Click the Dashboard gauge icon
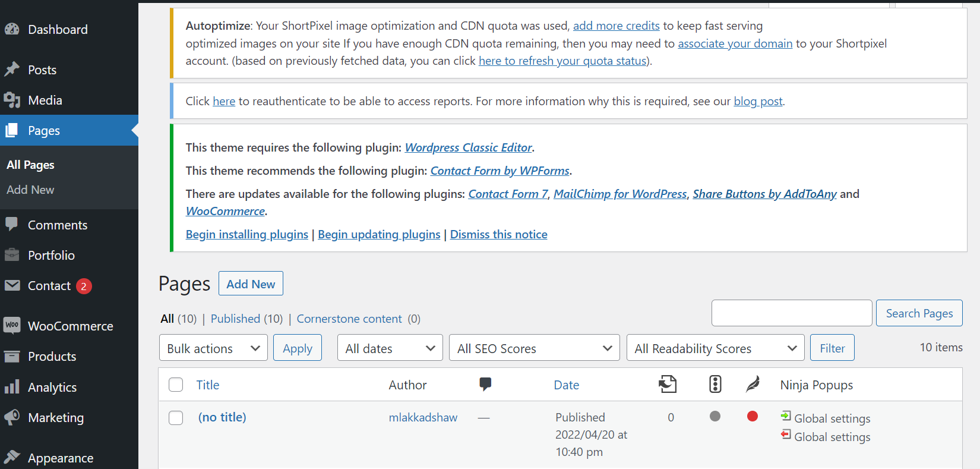980x469 pixels. coord(12,29)
